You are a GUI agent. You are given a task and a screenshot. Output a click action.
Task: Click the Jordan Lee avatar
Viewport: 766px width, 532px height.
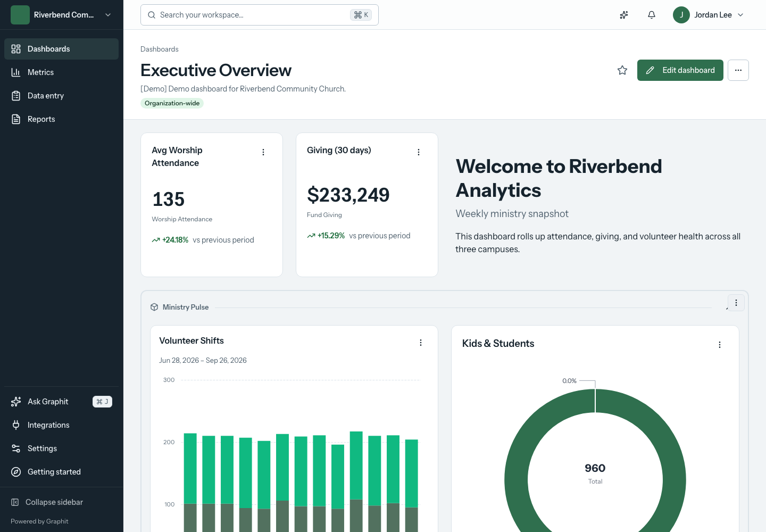pos(681,15)
